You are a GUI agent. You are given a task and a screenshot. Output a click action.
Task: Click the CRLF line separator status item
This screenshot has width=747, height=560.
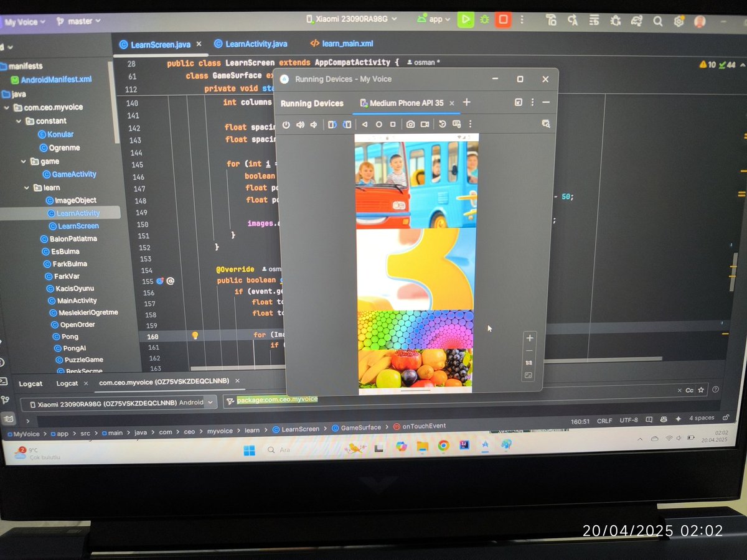coord(604,421)
